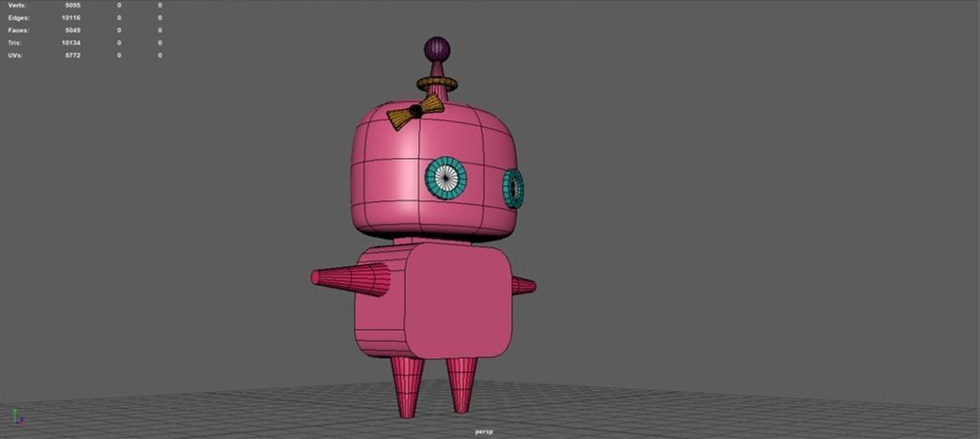Screen dimensions: 980x439
Task: Click the XYZ axis indicator icon
Action: 18,417
